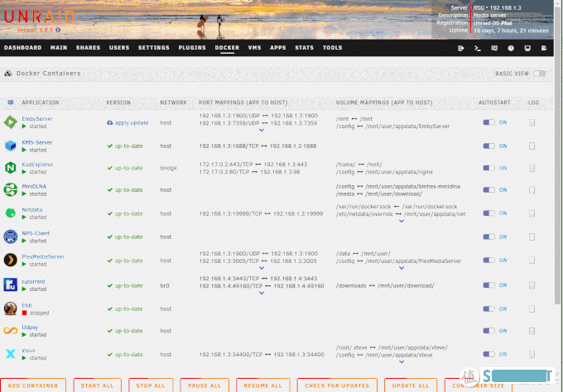Open the KodExplorer log icon

click(x=532, y=168)
